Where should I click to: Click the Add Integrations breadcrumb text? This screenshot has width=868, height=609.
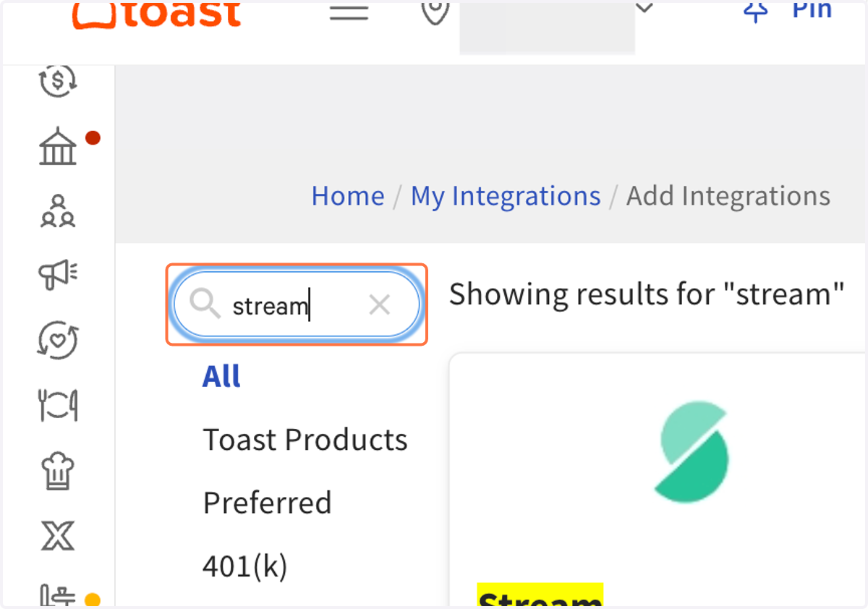pos(728,196)
